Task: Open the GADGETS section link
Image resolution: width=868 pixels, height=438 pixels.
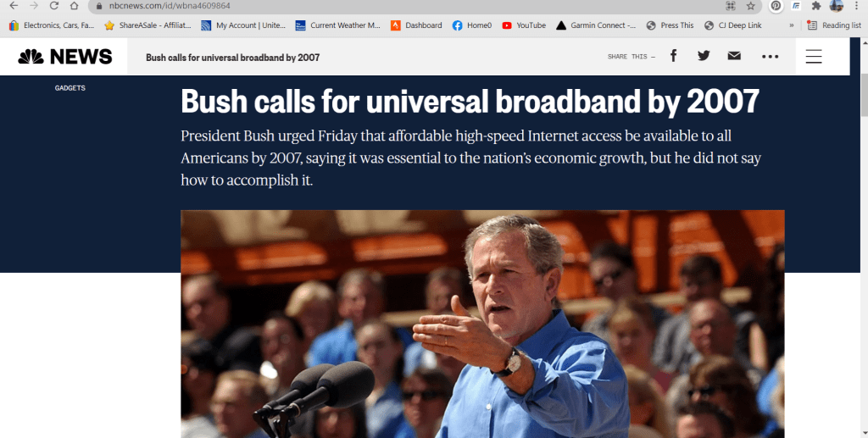Action: (70, 88)
